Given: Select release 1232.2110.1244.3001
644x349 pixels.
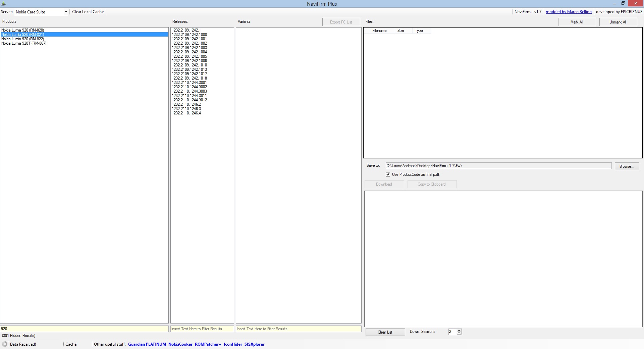Looking at the screenshot, I should tap(202, 83).
